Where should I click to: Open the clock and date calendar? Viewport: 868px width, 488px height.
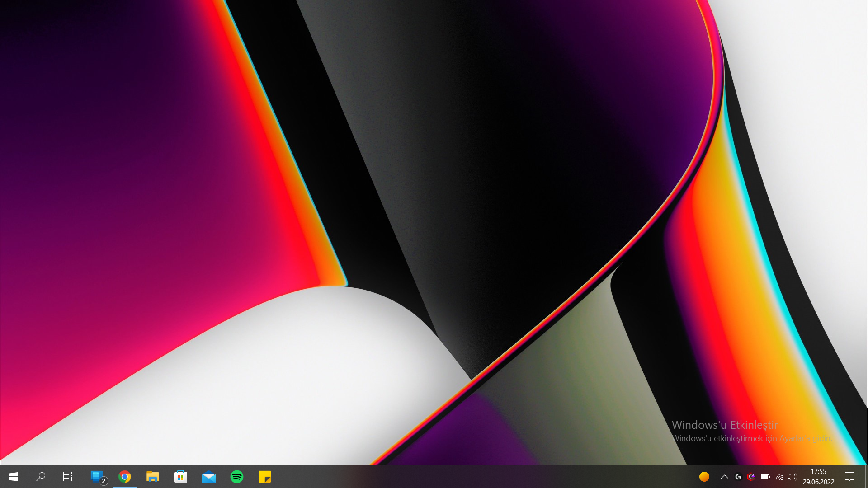[x=818, y=477]
